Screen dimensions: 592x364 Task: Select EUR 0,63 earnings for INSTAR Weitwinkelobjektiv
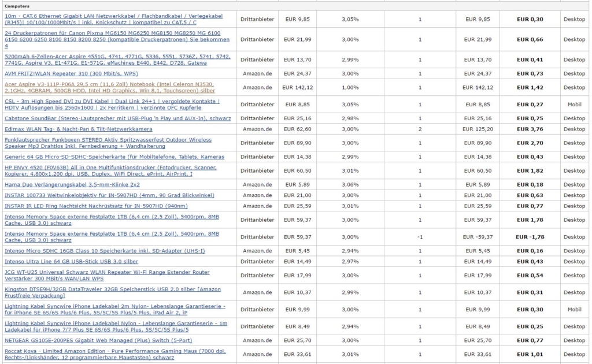coord(530,195)
